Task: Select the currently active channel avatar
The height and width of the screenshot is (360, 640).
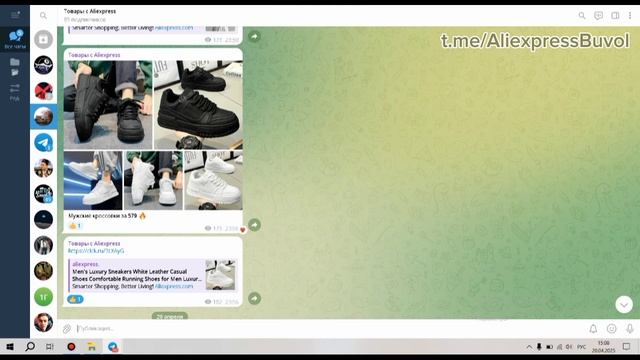Action: pyautogui.click(x=43, y=117)
